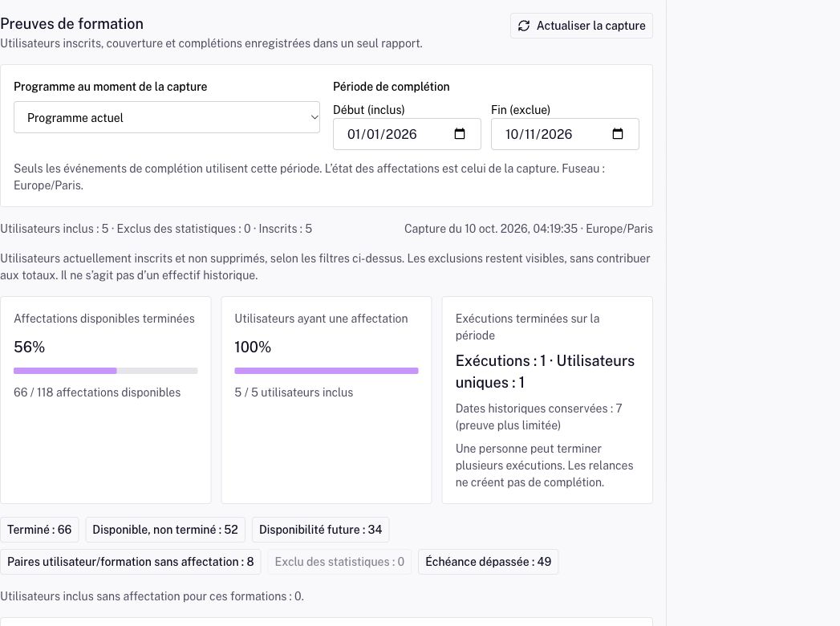
Task: Select Paires utilisateur/formation sans affectation chip
Action: pyautogui.click(x=131, y=562)
